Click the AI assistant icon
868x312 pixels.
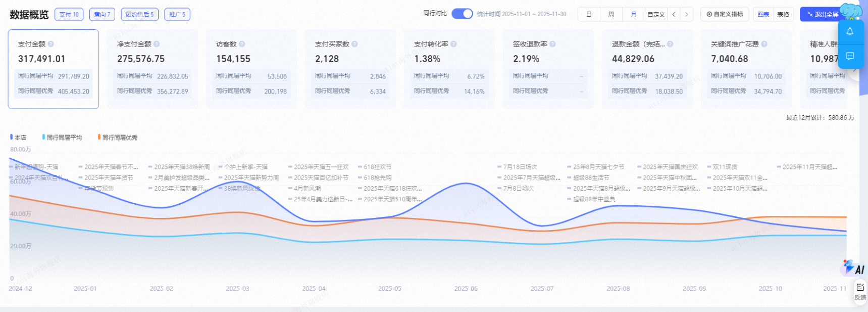click(853, 268)
